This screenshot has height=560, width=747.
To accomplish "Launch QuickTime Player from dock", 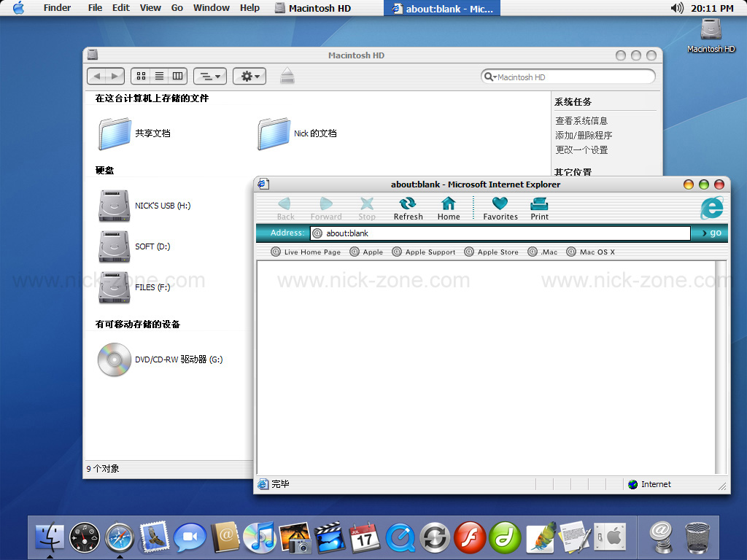I will pos(400,538).
